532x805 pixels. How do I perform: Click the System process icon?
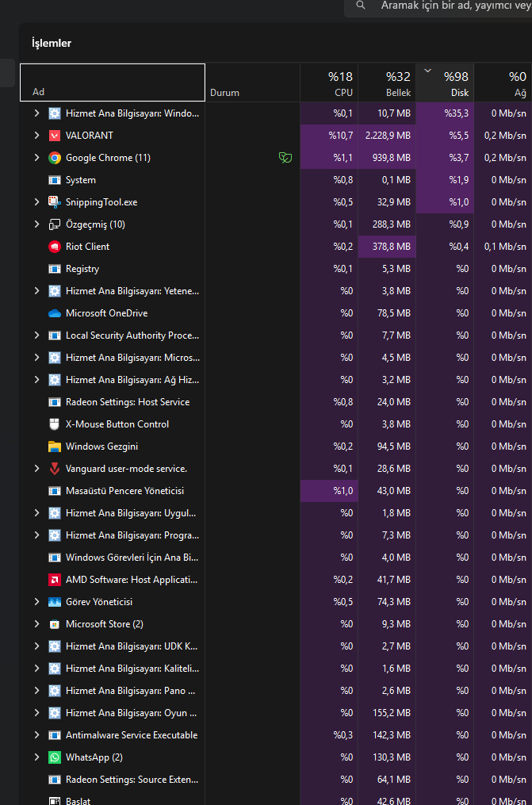(x=55, y=180)
